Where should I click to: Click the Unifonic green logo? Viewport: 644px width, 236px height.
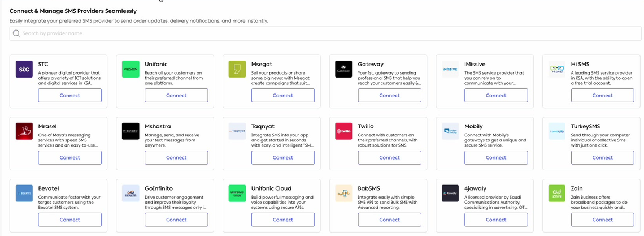pos(130,69)
